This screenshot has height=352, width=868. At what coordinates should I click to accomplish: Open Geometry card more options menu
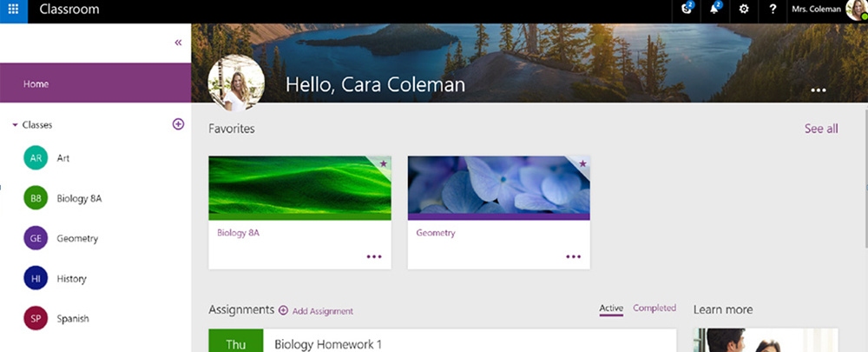(x=573, y=256)
